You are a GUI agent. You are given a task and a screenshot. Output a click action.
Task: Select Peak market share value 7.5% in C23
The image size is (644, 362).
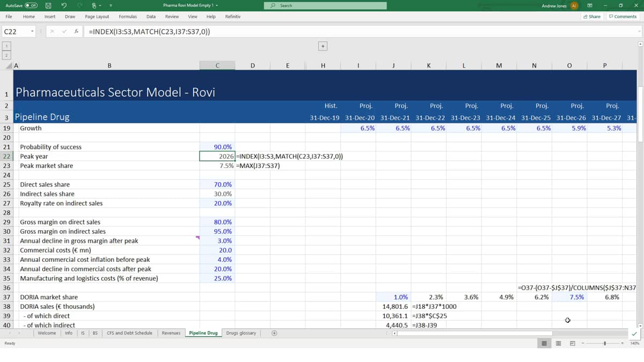point(217,166)
